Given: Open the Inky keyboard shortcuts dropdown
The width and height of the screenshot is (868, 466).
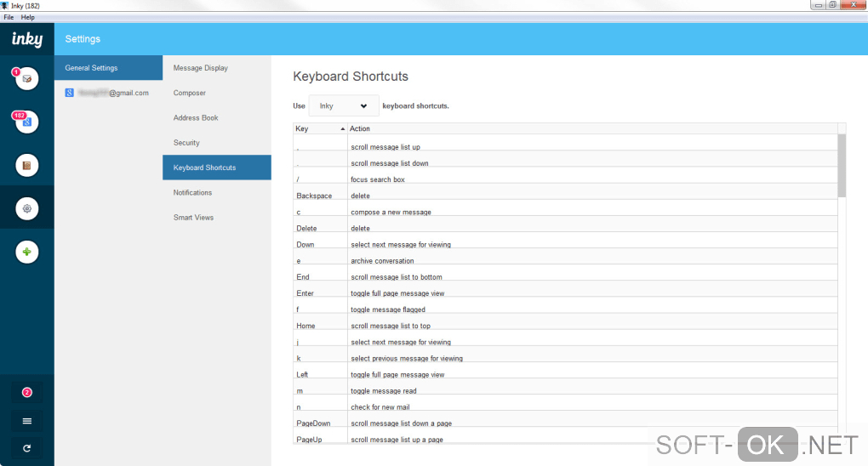Looking at the screenshot, I should click(344, 105).
